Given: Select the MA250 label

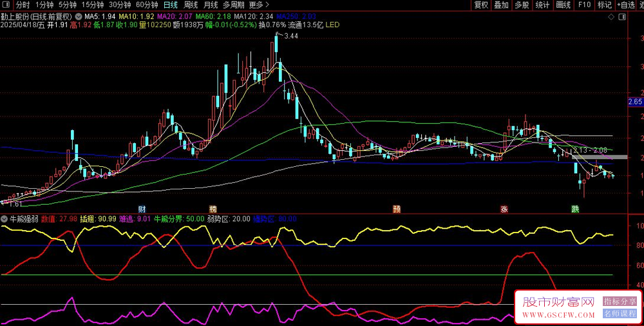Looking at the screenshot, I should point(296,17).
